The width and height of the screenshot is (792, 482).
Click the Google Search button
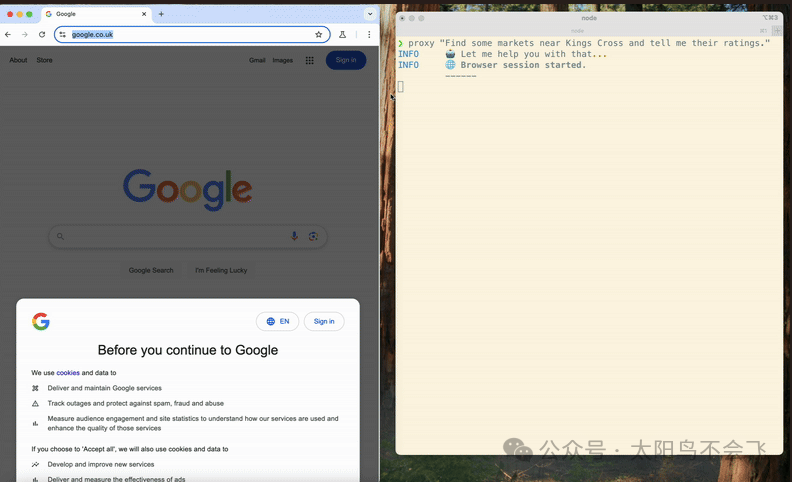click(x=151, y=270)
